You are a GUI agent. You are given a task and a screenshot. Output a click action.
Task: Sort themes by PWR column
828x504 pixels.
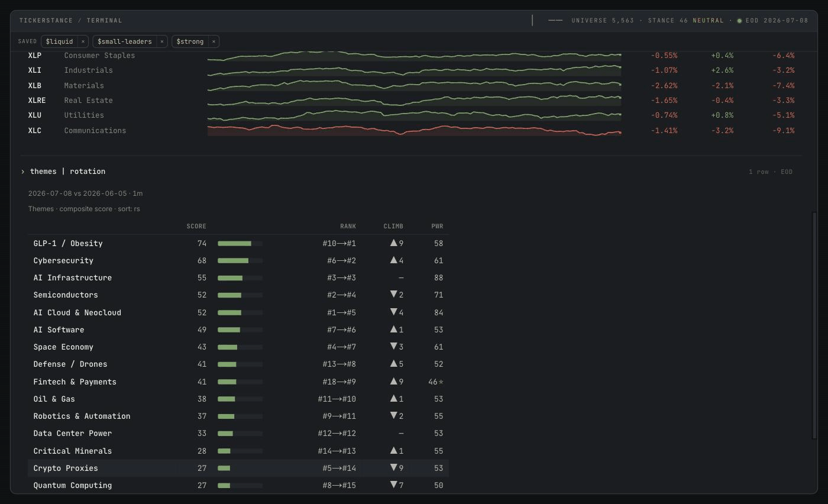[437, 227]
